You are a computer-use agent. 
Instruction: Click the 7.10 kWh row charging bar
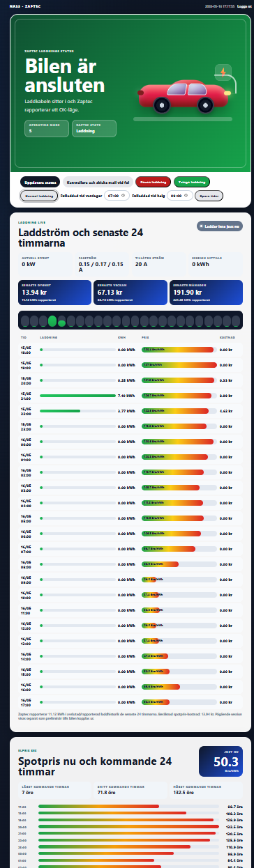[77, 395]
